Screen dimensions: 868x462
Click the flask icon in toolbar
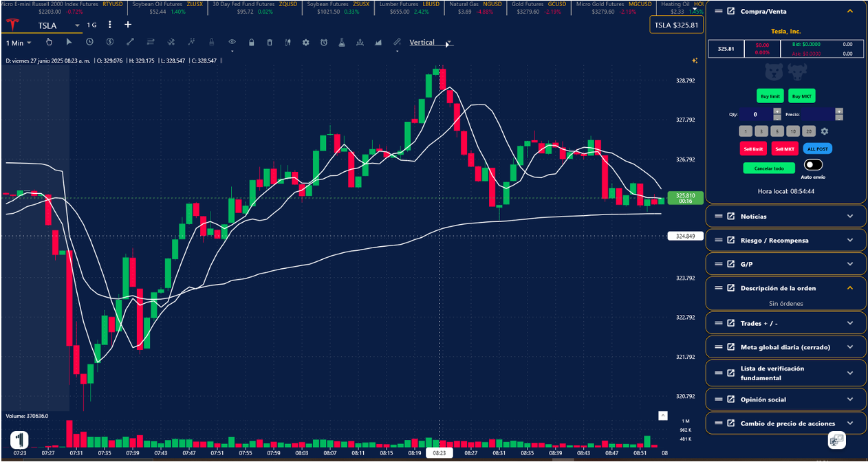coord(341,43)
